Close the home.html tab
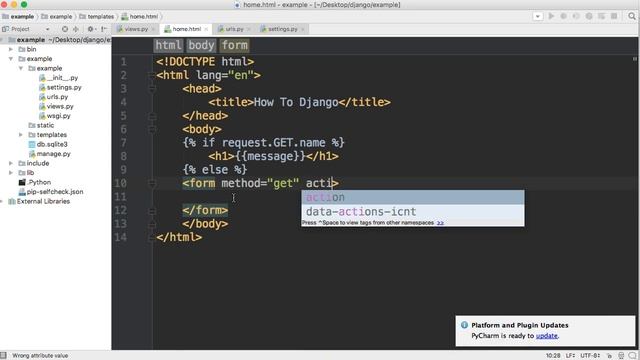 [206, 29]
